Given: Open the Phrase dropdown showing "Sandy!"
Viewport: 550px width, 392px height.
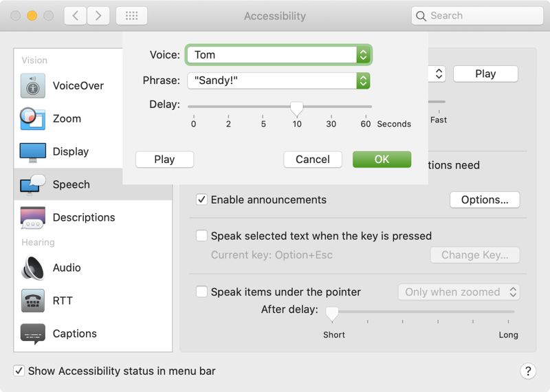Looking at the screenshot, I should pyautogui.click(x=278, y=80).
